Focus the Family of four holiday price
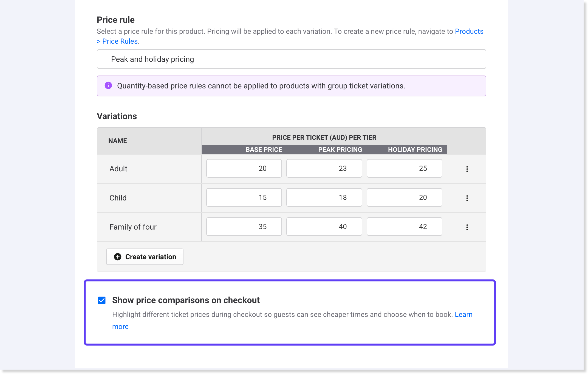The width and height of the screenshot is (588, 374). (404, 227)
